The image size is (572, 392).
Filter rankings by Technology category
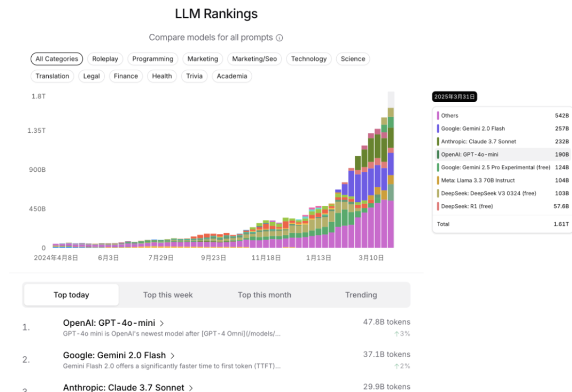[309, 59]
